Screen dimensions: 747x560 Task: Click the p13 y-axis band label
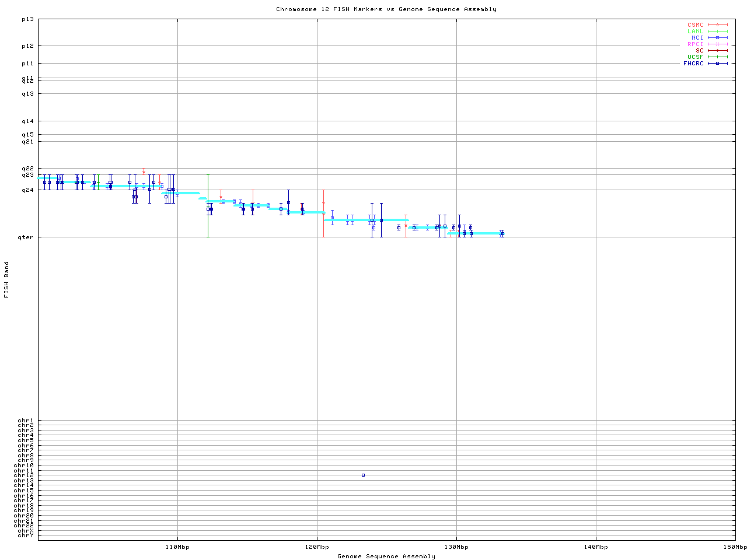pos(27,19)
